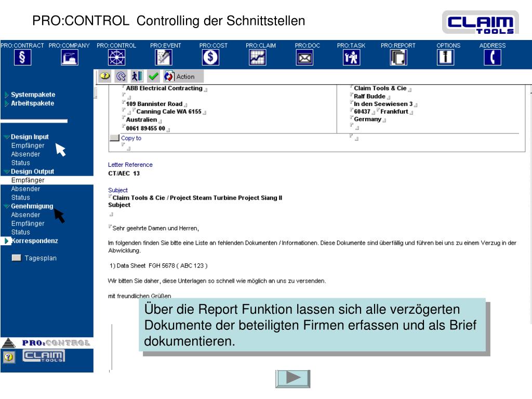Click the yellow help icon in toolbar
532x399 pixels.
coord(105,76)
